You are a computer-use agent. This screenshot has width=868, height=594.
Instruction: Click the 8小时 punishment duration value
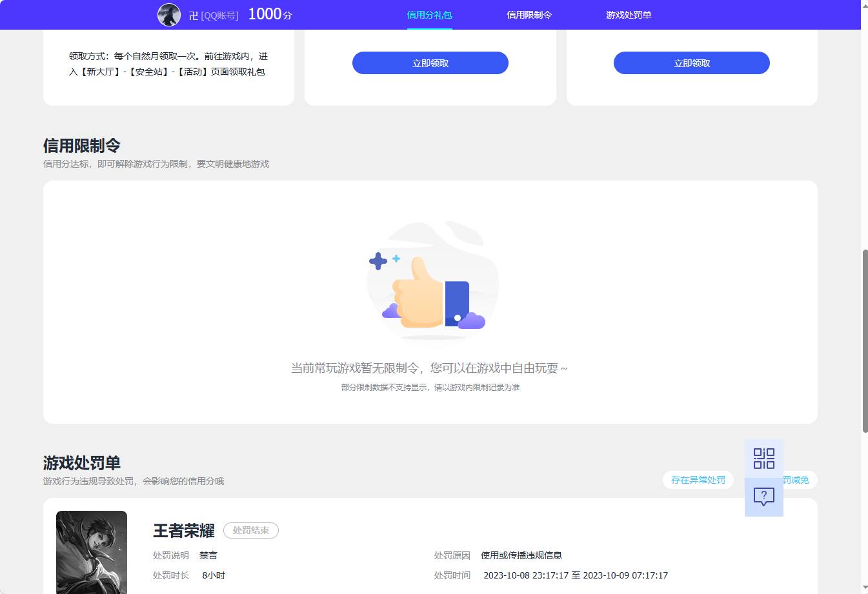[x=214, y=575]
